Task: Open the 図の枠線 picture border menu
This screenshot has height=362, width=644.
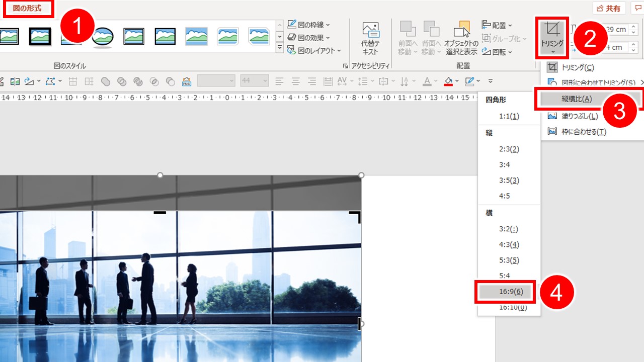Action: (309, 24)
